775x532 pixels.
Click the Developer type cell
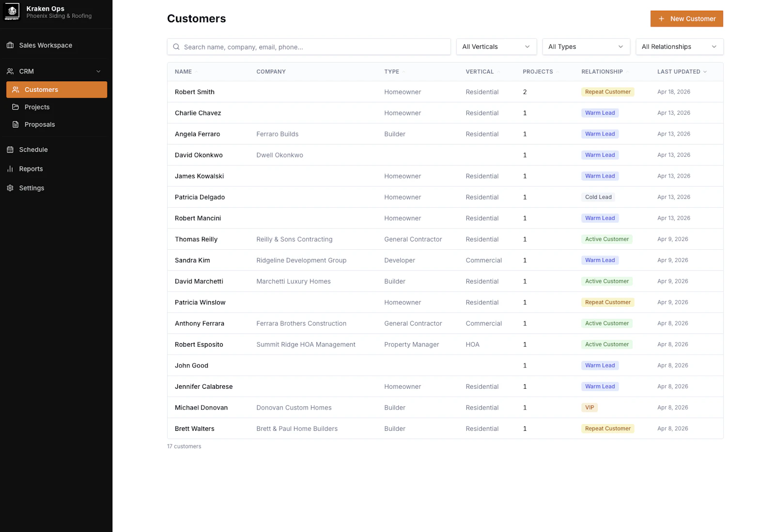[400, 260]
